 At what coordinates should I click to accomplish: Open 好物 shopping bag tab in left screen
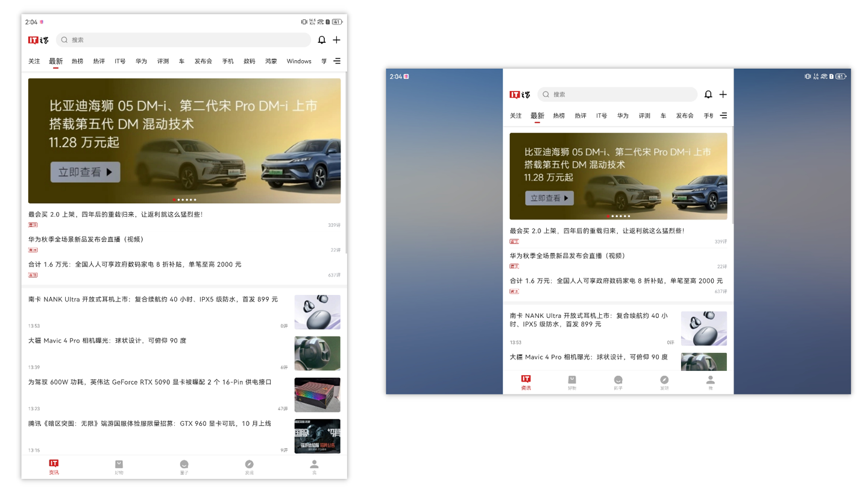click(119, 466)
